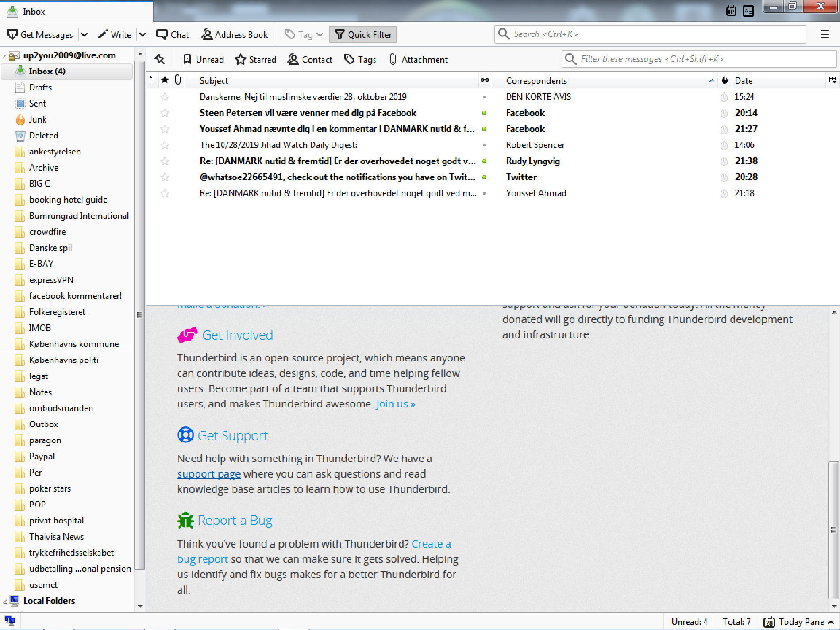Star the Danskerne message
Screen dimensions: 840x630
click(x=165, y=97)
